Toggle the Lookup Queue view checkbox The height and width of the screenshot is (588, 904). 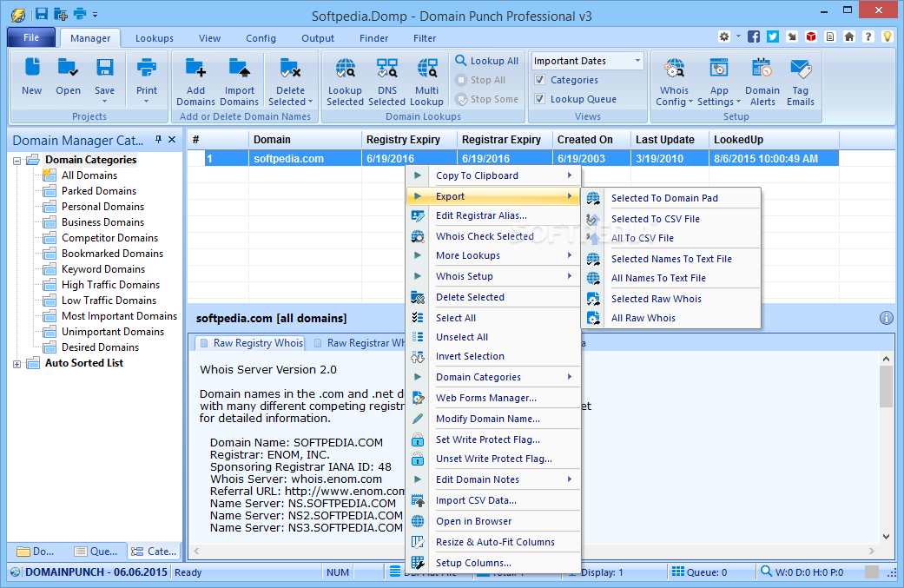539,98
